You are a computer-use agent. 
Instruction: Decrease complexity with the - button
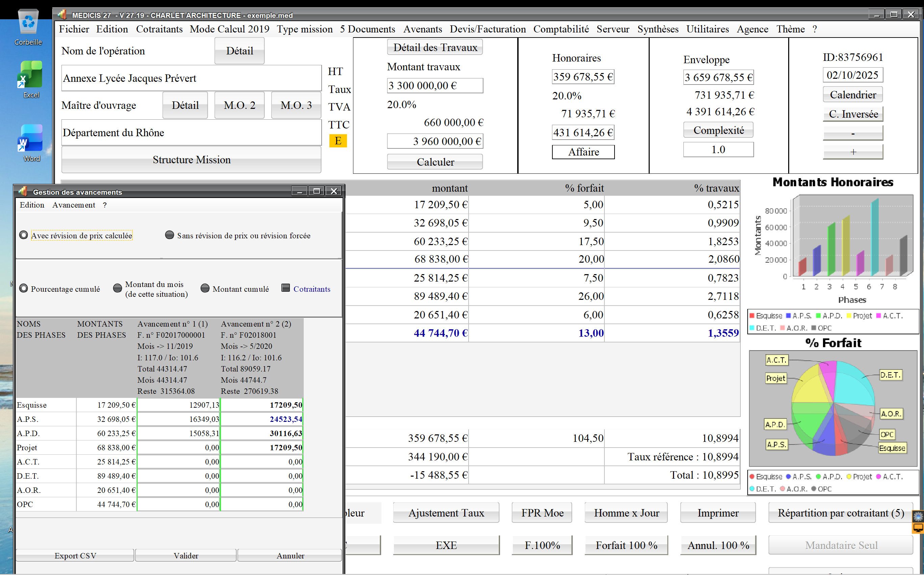click(x=852, y=133)
